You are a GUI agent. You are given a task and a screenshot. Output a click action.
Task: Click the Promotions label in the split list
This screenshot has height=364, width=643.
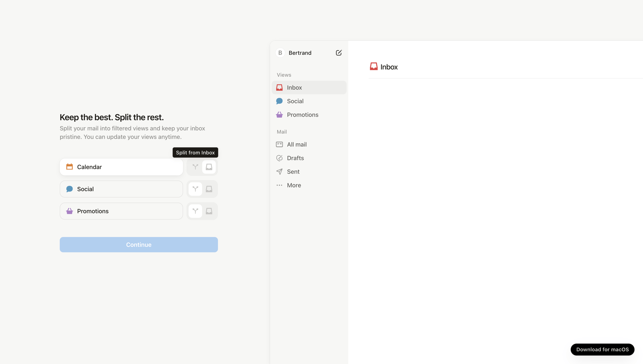coord(93,211)
